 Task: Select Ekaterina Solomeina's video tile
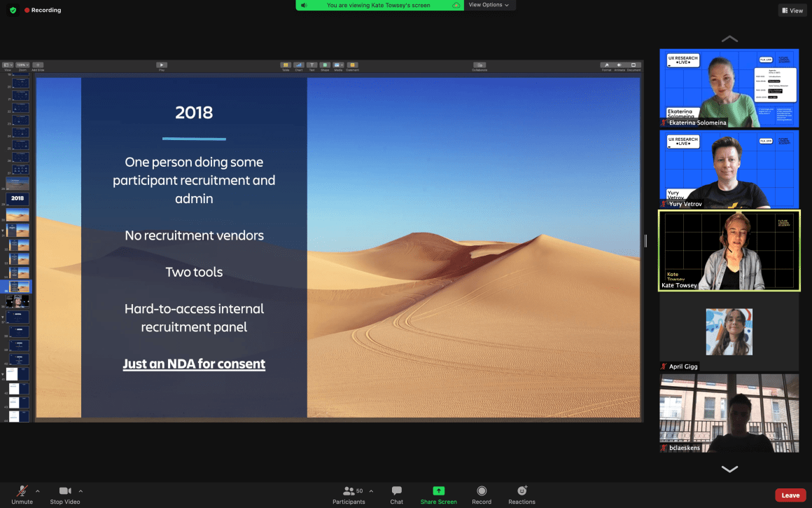pyautogui.click(x=729, y=88)
